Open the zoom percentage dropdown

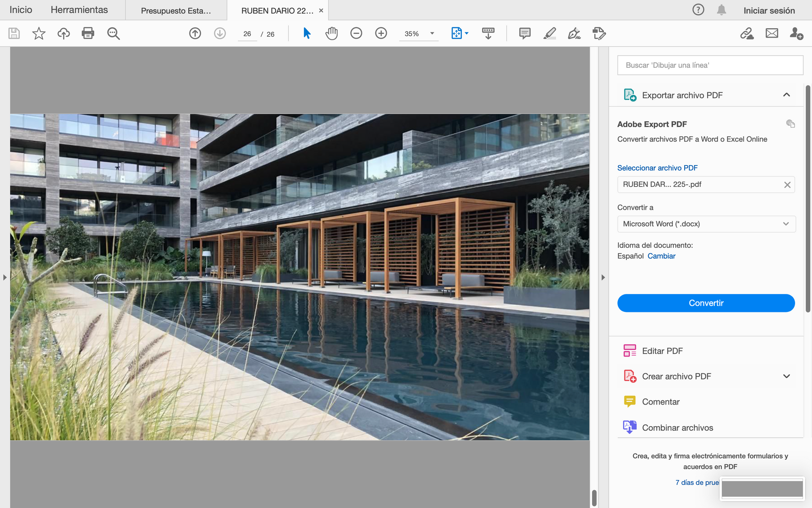point(432,34)
